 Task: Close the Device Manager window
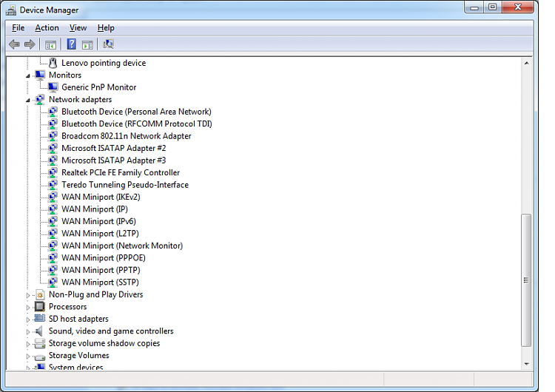[x=517, y=7]
